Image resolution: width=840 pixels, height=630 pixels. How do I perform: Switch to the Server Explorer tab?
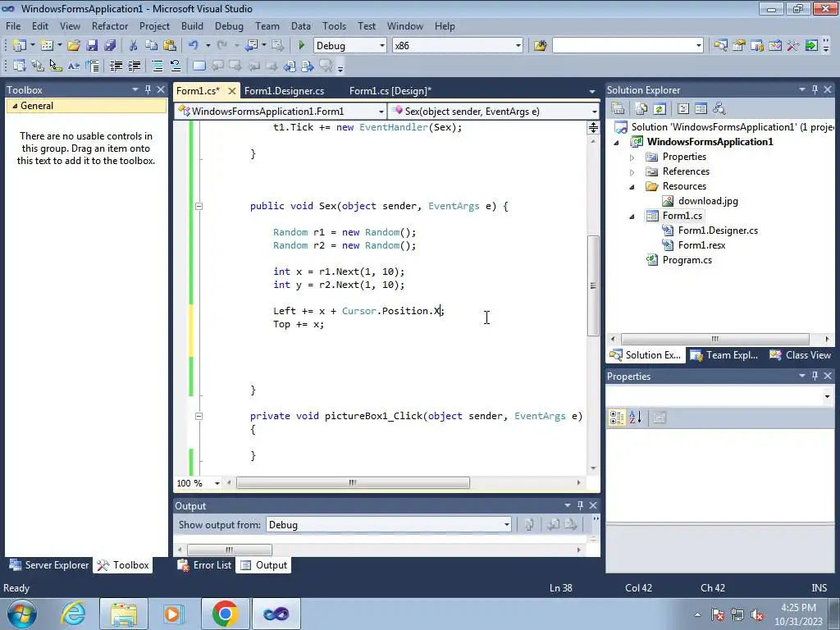(49, 565)
